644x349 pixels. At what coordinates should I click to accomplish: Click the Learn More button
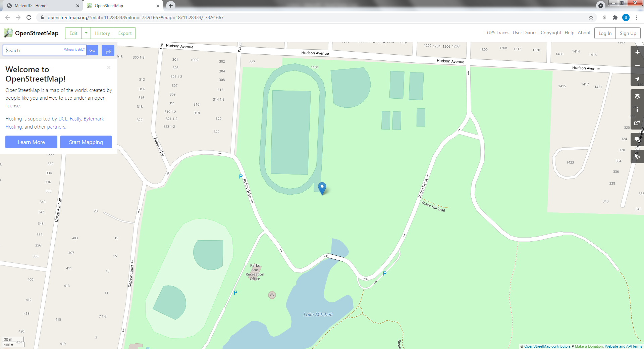pos(31,142)
